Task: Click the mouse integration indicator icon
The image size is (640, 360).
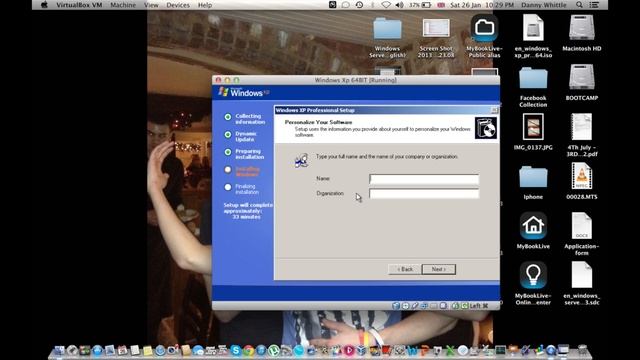Action: pyautogui.click(x=456, y=306)
